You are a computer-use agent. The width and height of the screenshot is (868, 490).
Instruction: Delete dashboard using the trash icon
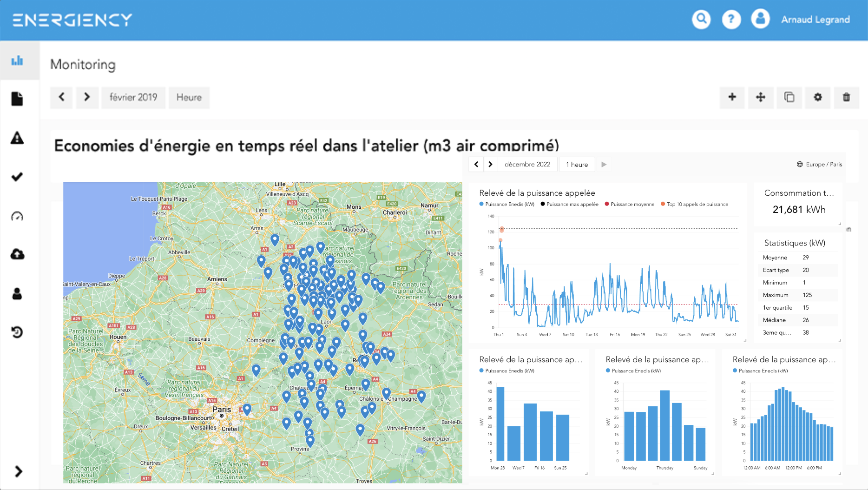846,97
